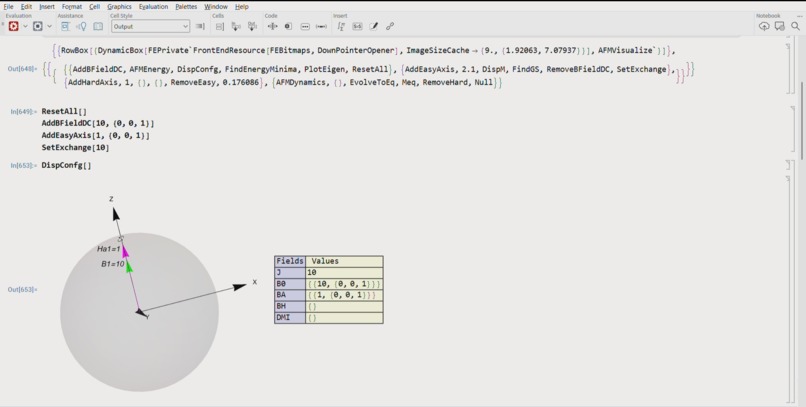
Task: Open the Cell menu
Action: pos(95,7)
